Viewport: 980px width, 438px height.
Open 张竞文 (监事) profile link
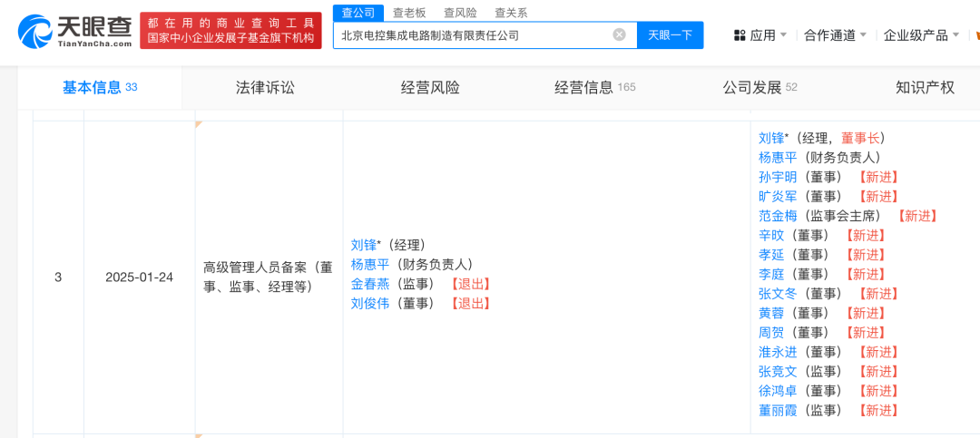779,371
